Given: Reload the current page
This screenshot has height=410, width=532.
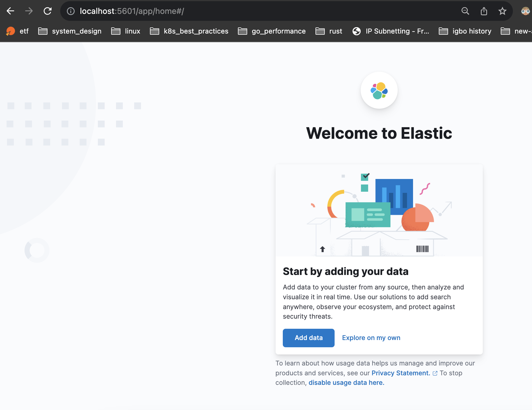Looking at the screenshot, I should [47, 11].
